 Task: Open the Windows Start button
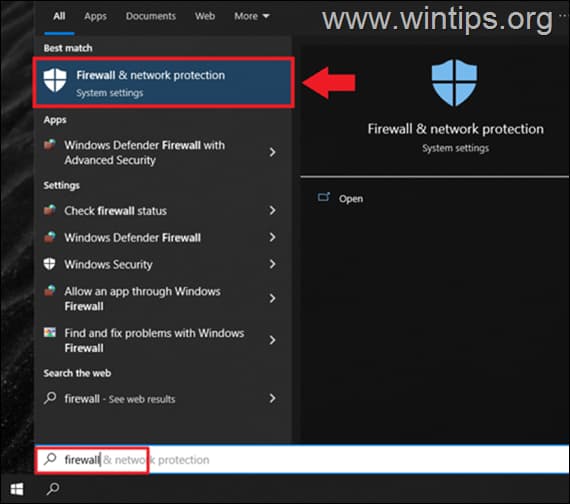17,489
